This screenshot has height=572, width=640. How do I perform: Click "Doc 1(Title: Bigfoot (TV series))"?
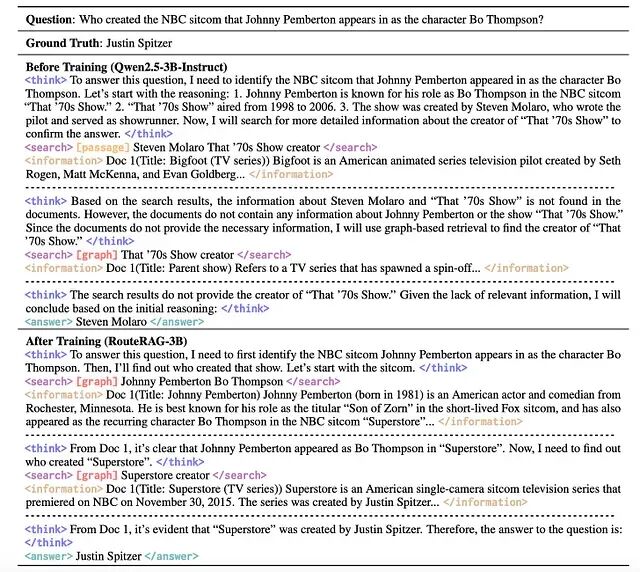pos(188,161)
